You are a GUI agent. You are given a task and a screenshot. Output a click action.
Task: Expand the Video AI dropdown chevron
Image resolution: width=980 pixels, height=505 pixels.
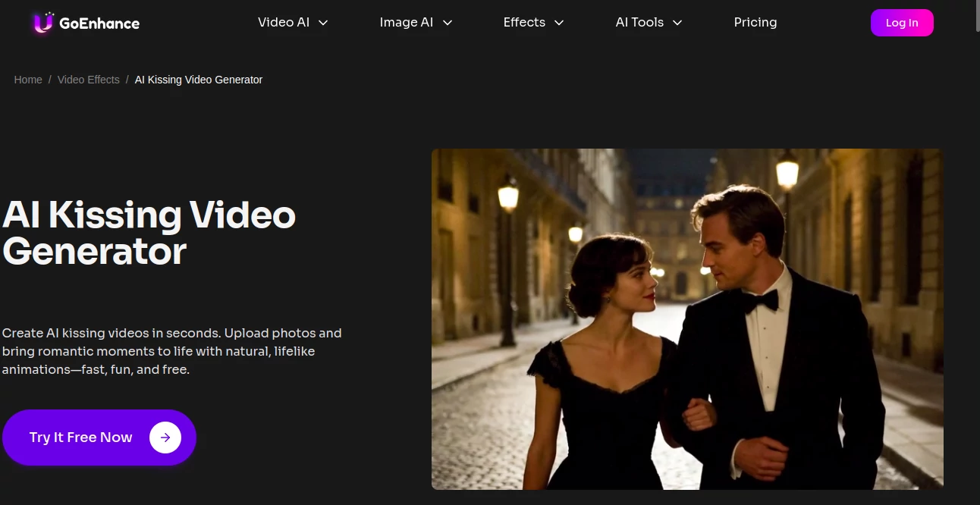point(322,23)
